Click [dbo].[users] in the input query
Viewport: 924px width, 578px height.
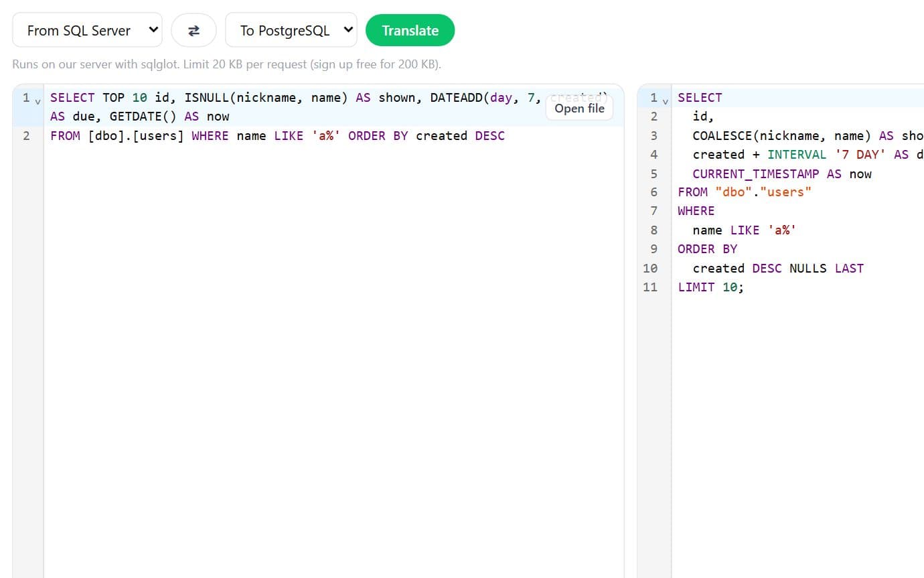click(136, 136)
